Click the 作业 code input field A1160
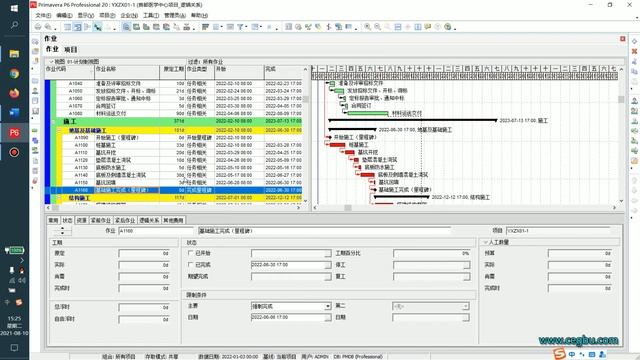 (156, 231)
